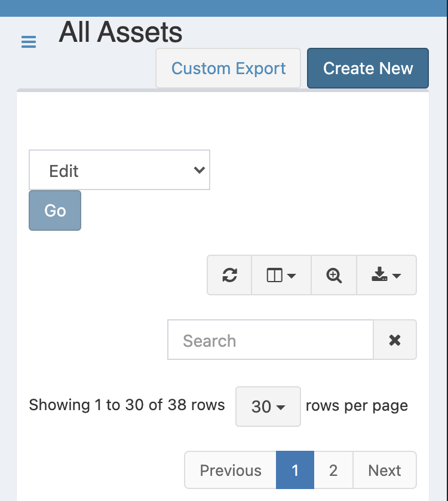Viewport: 448px width, 501px height.
Task: Open the 30 rows per page dropdown
Action: tap(268, 407)
